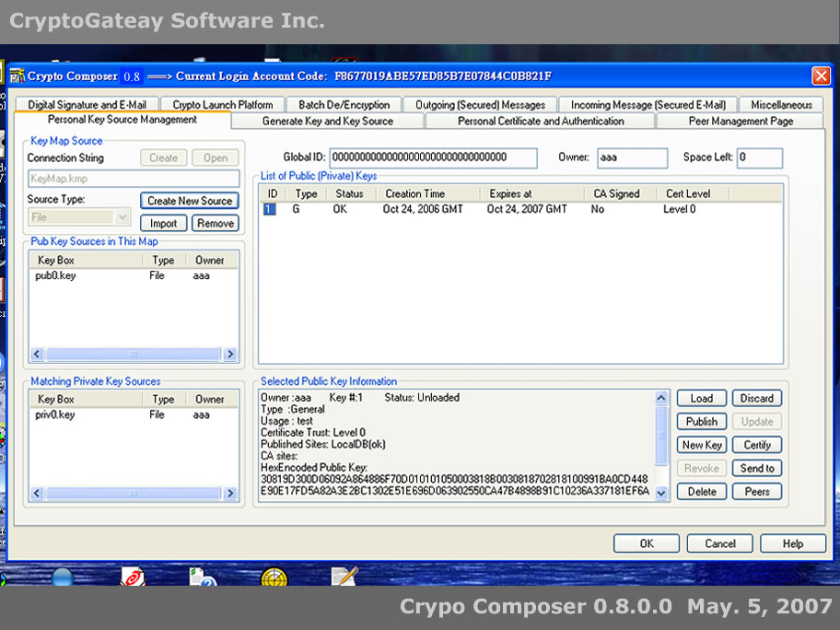The height and width of the screenshot is (630, 840).
Task: Switch to Peer Management Page tab
Action: [741, 121]
